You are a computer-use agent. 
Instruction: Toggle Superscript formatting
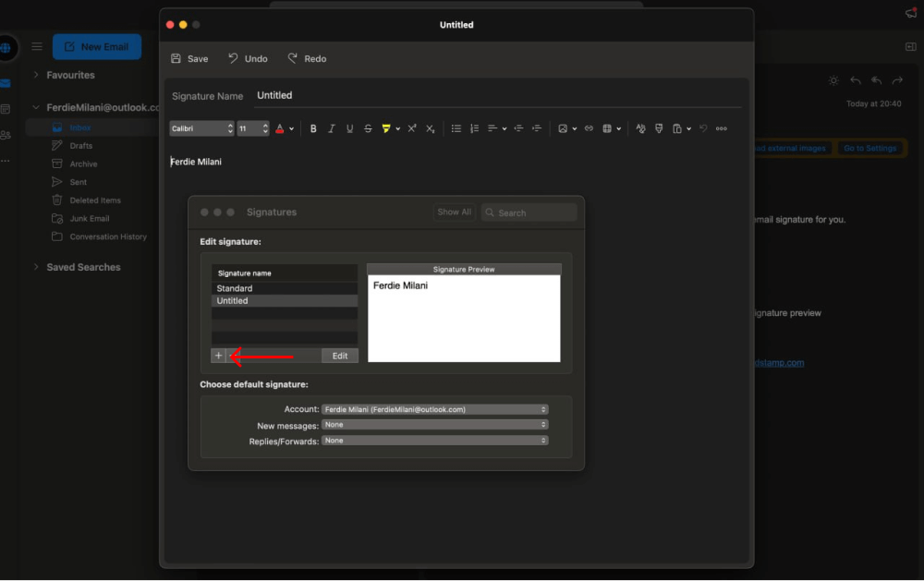point(412,128)
